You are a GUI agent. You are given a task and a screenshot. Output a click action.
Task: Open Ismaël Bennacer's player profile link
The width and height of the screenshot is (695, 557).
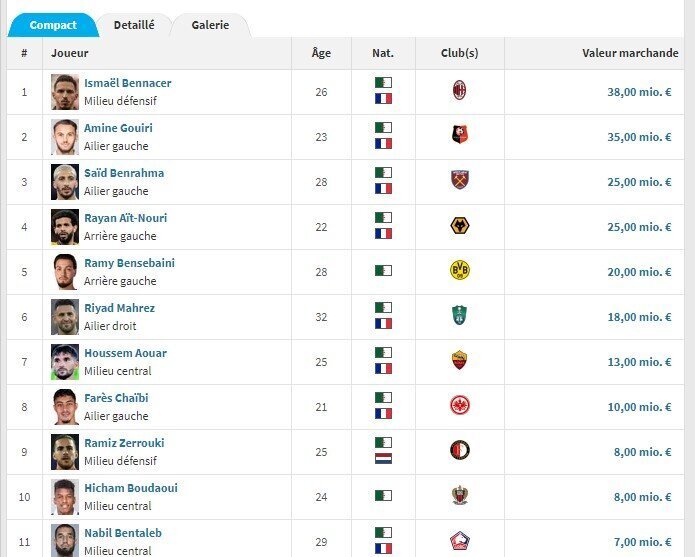click(x=127, y=83)
